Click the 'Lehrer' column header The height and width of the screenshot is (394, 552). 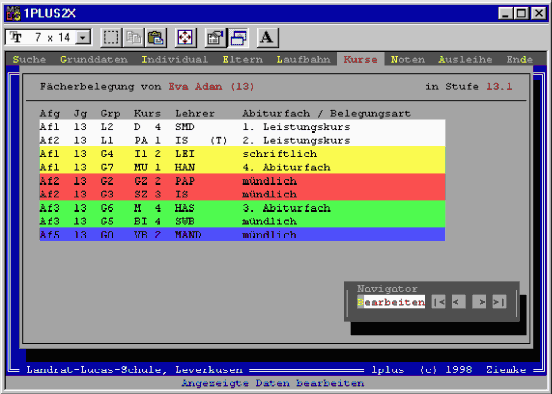(195, 113)
